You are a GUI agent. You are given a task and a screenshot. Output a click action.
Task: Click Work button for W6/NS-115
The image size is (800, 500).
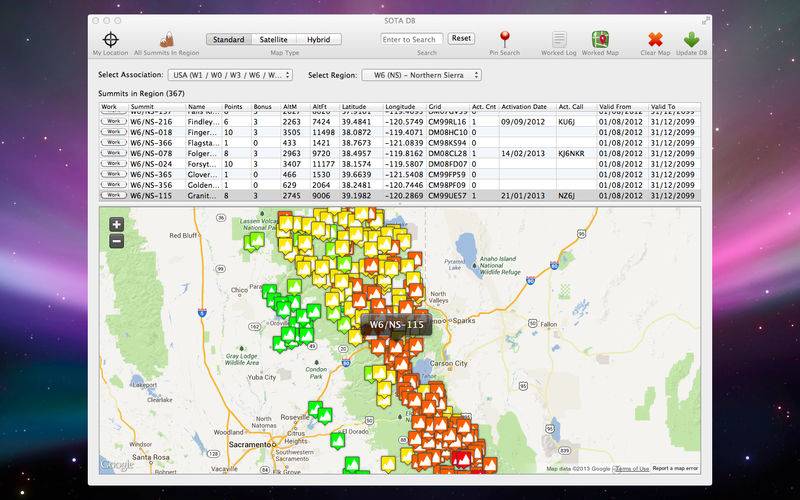pos(113,195)
